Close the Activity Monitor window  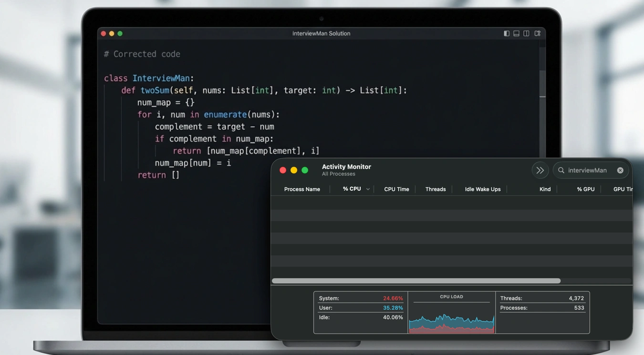tap(283, 170)
